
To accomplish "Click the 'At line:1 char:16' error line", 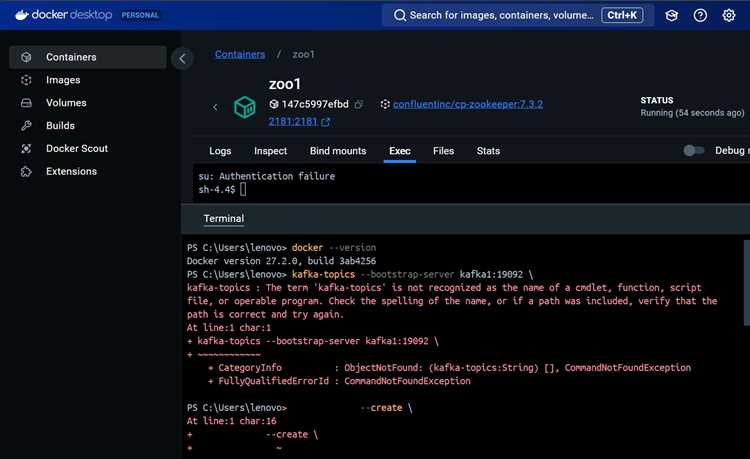I will pos(232,421).
